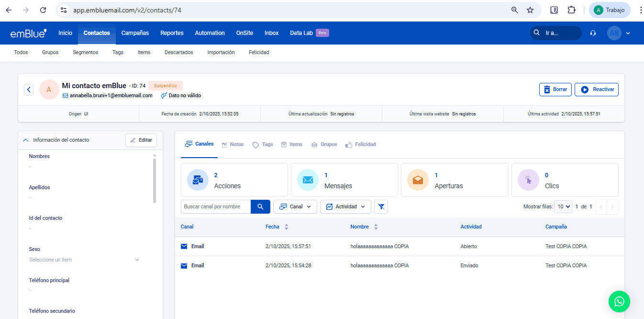Screen dimensions: 644x319
Task: Bookmark this page with star icon
Action: click(530, 10)
